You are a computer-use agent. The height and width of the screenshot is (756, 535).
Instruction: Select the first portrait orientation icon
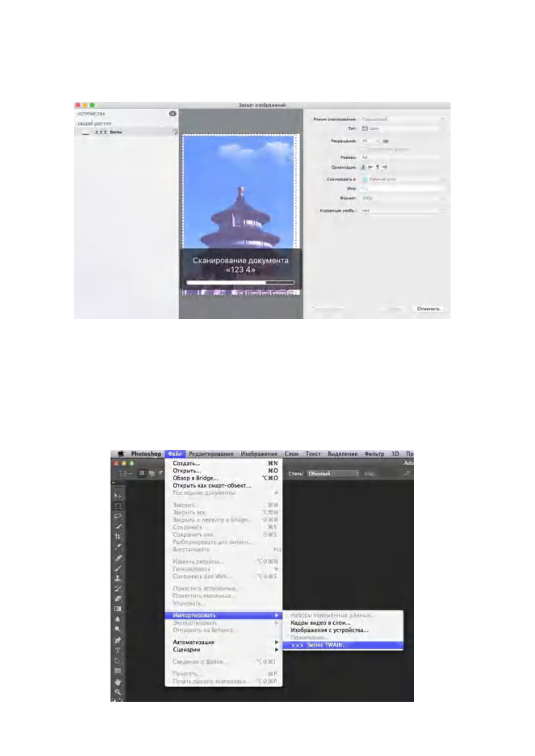(x=364, y=167)
